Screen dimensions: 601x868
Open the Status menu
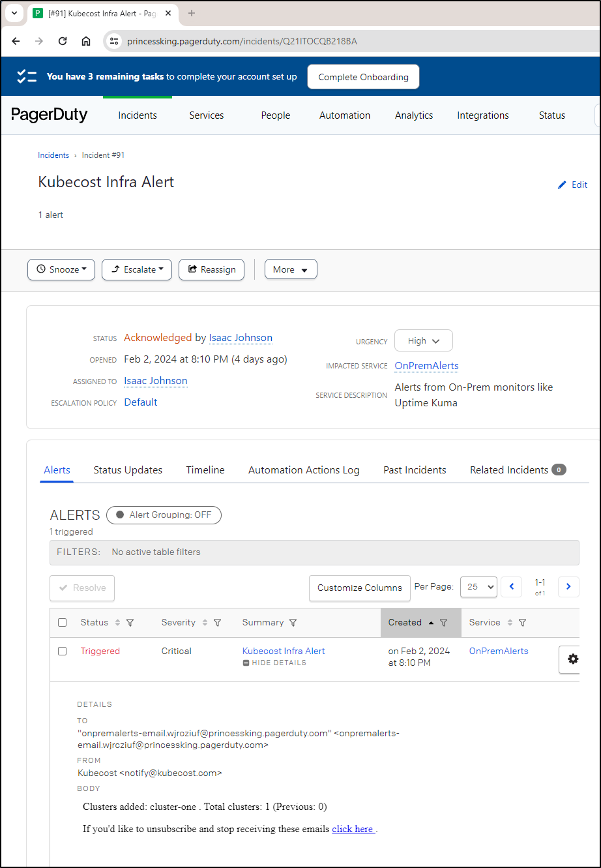[552, 115]
